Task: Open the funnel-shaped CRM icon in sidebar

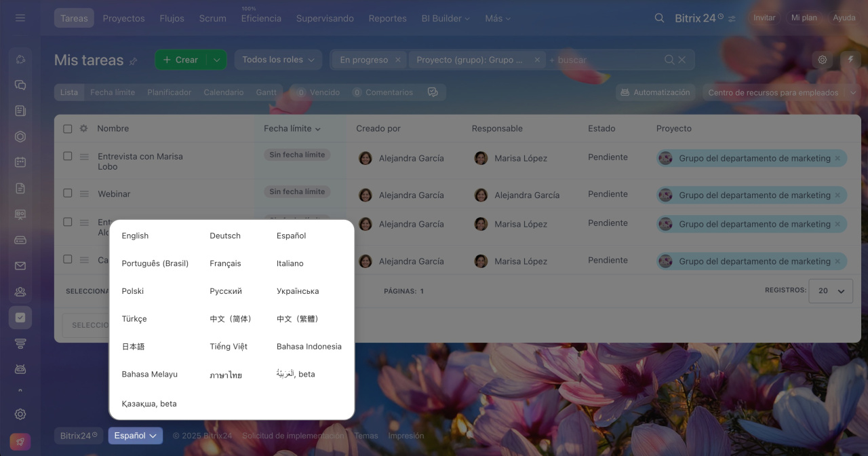Action: [20, 343]
